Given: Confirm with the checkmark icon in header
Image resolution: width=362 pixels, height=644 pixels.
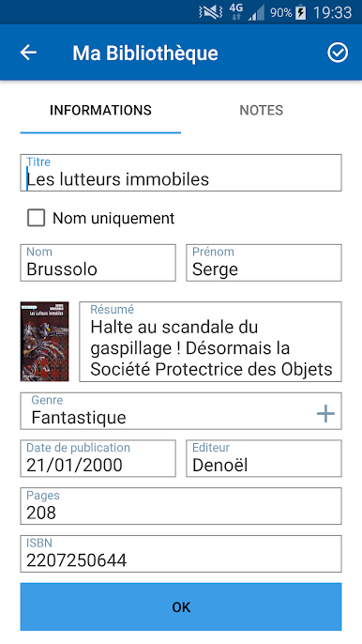Looking at the screenshot, I should 338,53.
